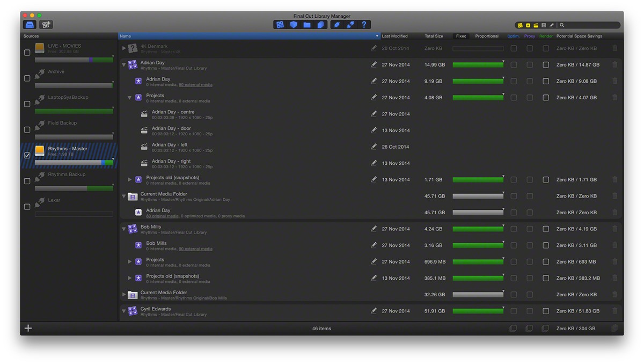Switch size bars to Fixed mode

[461, 36]
